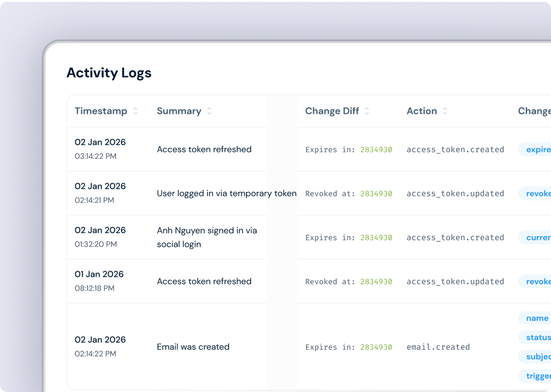Click access_token.updated in the 08:12:18 PM row

(x=455, y=282)
